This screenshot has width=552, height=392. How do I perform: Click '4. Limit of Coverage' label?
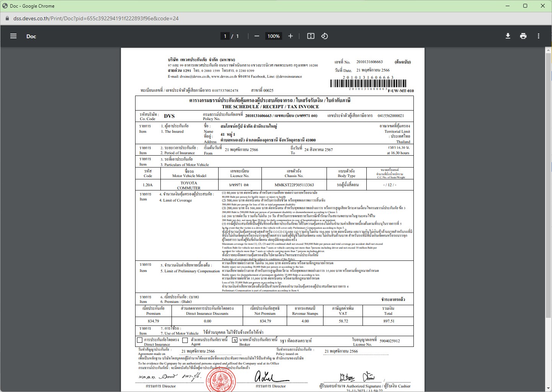[x=175, y=200]
